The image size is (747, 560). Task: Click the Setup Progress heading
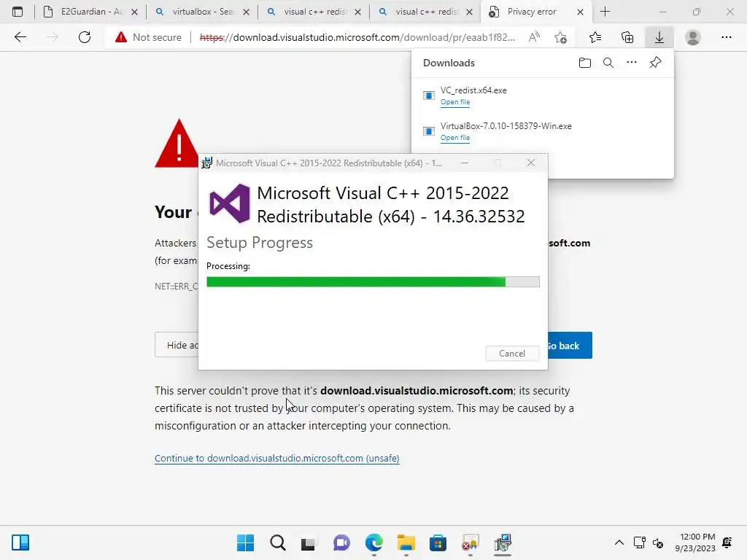click(260, 242)
